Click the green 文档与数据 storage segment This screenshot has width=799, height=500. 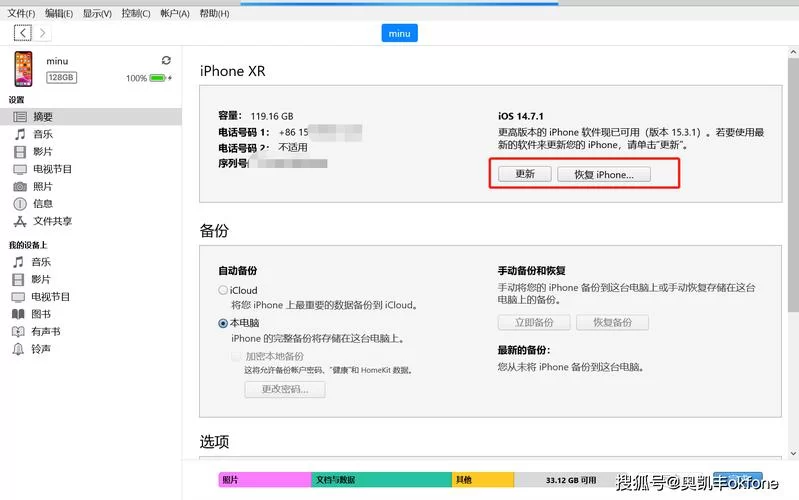click(382, 480)
